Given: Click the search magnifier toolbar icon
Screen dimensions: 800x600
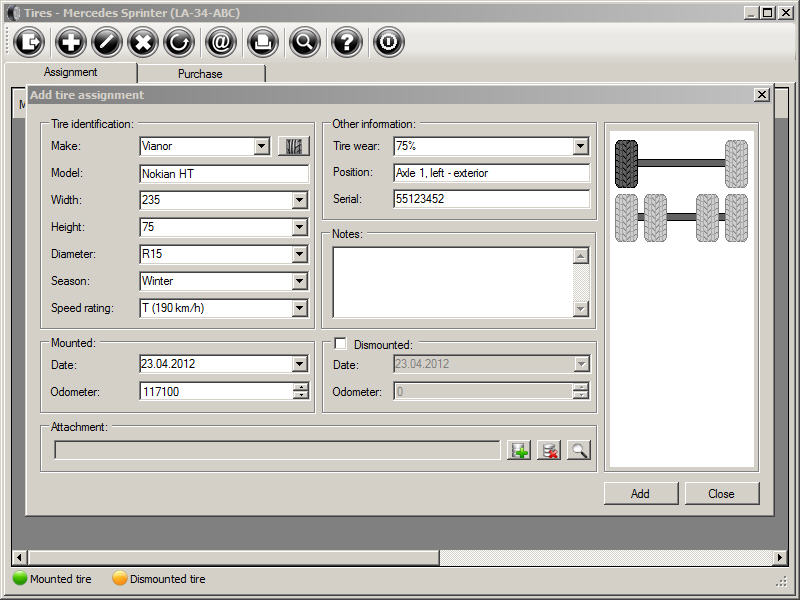Looking at the screenshot, I should 305,42.
